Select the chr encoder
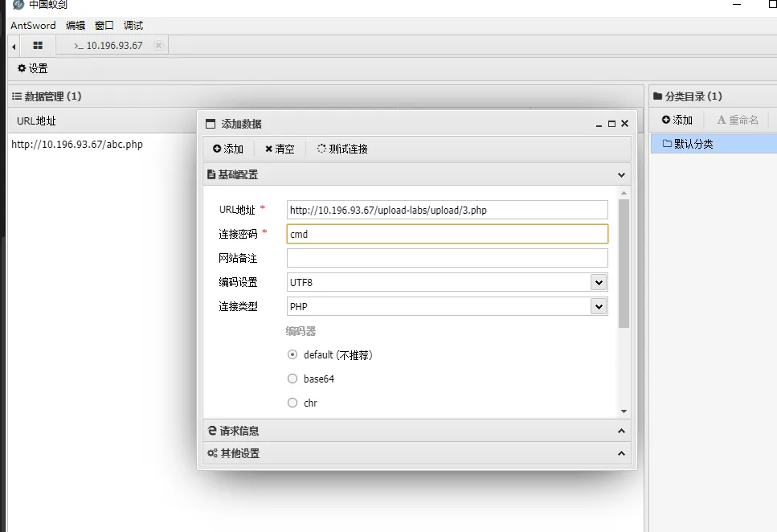This screenshot has height=532, width=777. point(292,403)
